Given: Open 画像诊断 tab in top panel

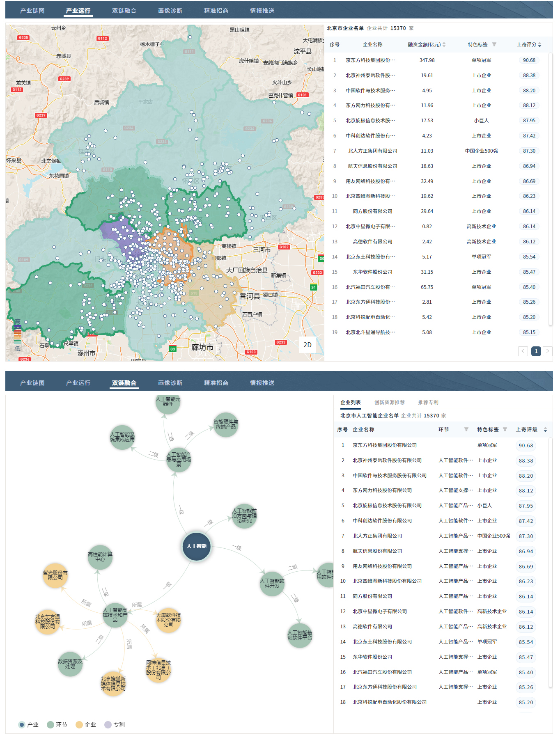Looking at the screenshot, I should [x=170, y=11].
